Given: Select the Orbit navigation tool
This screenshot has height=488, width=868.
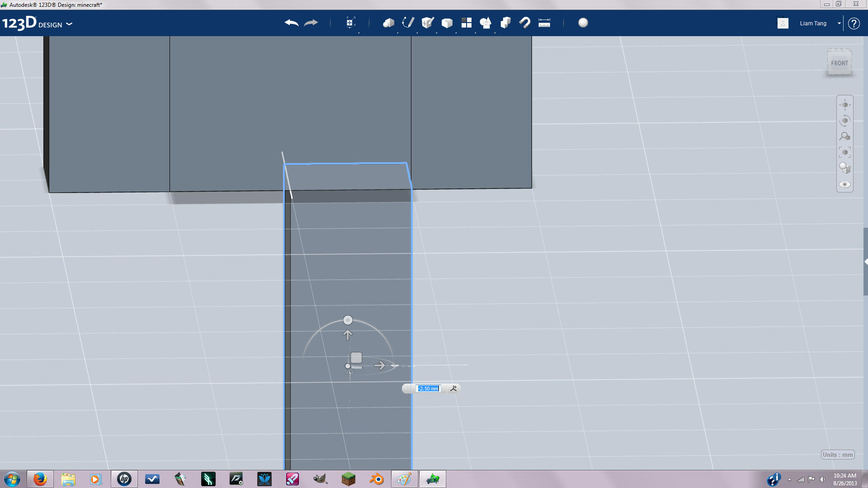Looking at the screenshot, I should point(845,121).
